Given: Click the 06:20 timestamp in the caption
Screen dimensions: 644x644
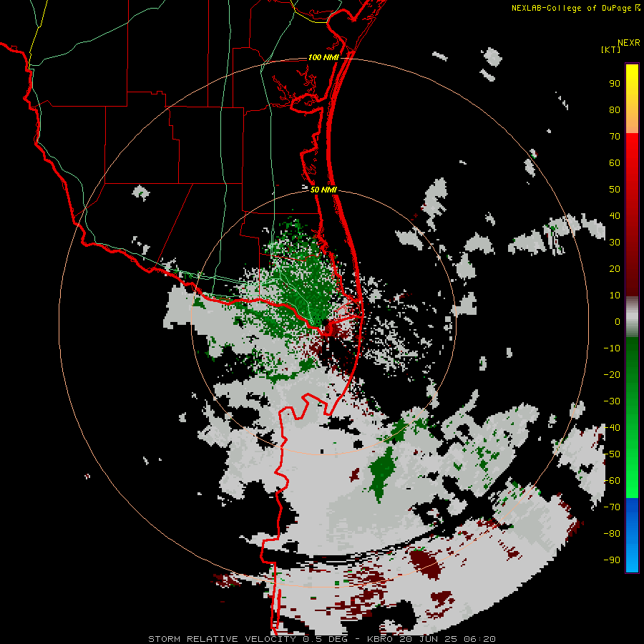Looking at the screenshot, I should coord(479,639).
